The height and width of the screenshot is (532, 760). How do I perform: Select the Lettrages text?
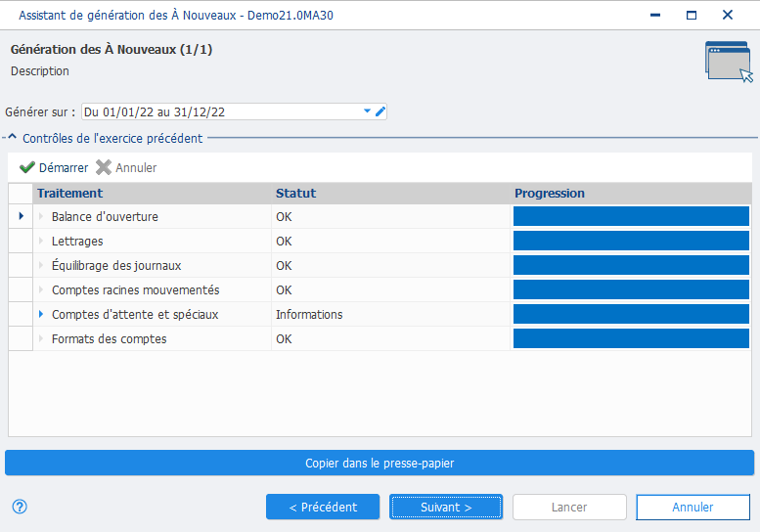77,242
